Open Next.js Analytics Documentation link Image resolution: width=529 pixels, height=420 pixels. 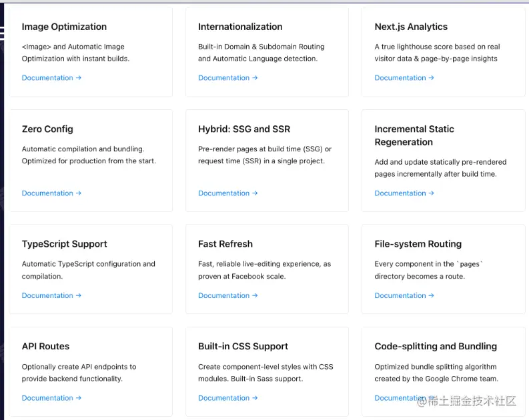click(404, 78)
